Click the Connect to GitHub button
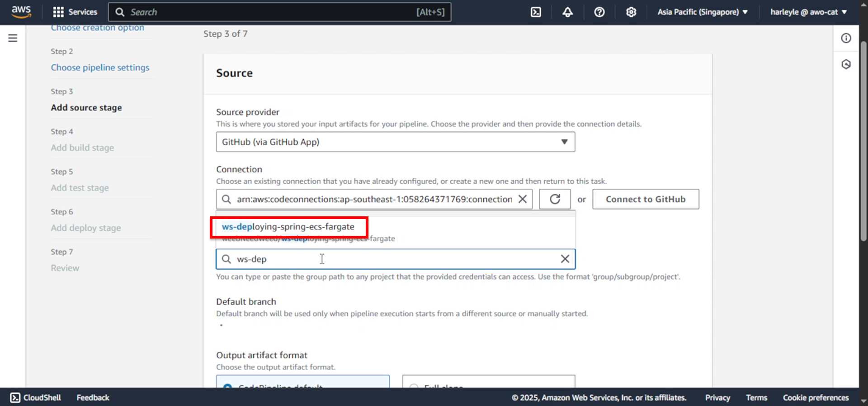The height and width of the screenshot is (406, 868). pos(646,199)
